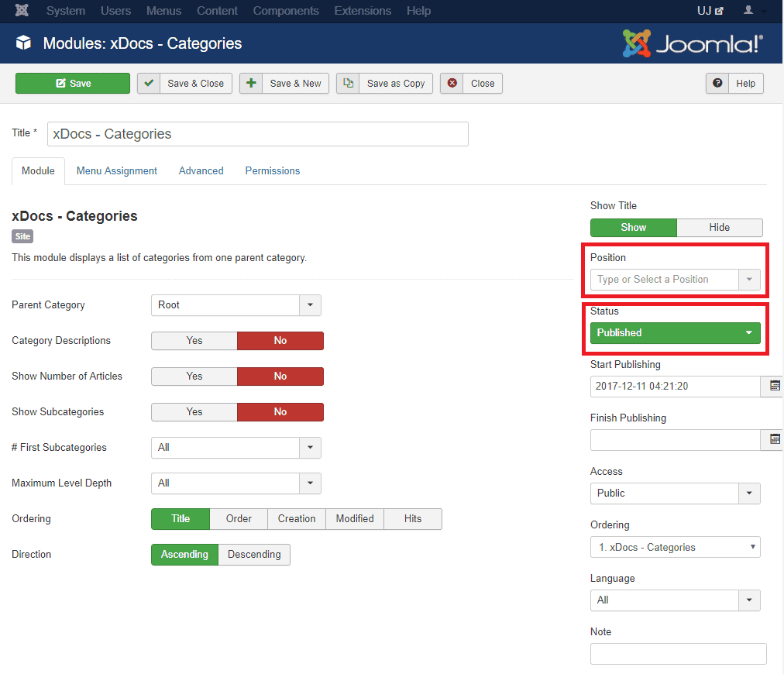The width and height of the screenshot is (784, 674).
Task: Click the green Save button
Action: click(73, 83)
